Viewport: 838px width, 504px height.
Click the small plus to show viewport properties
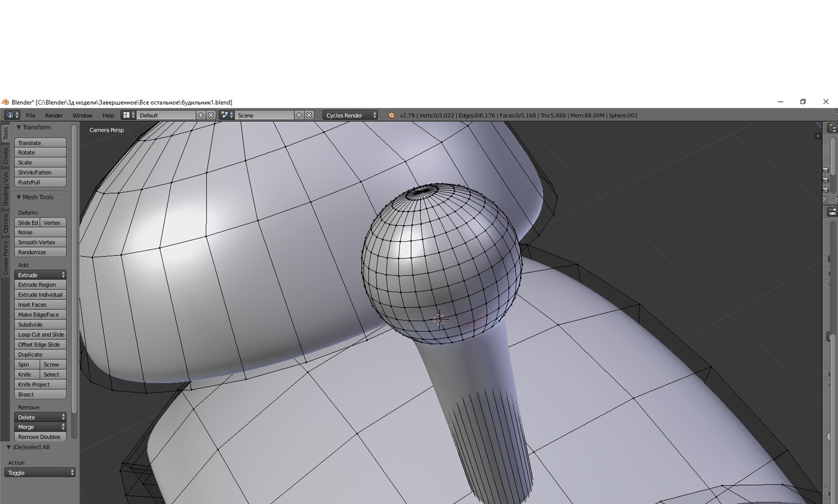point(817,136)
